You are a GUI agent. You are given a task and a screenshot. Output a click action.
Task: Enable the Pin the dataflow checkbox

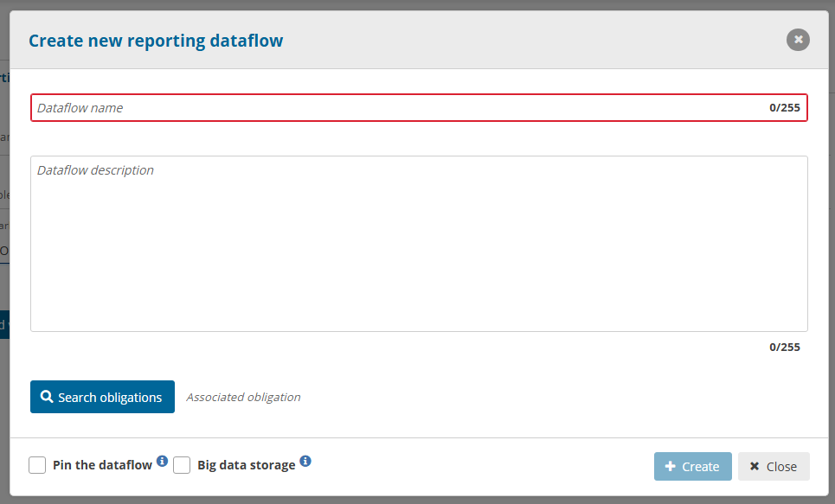pyautogui.click(x=37, y=466)
